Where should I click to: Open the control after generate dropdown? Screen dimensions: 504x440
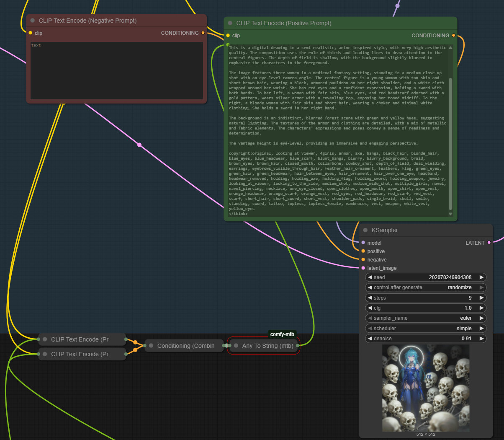426,287
